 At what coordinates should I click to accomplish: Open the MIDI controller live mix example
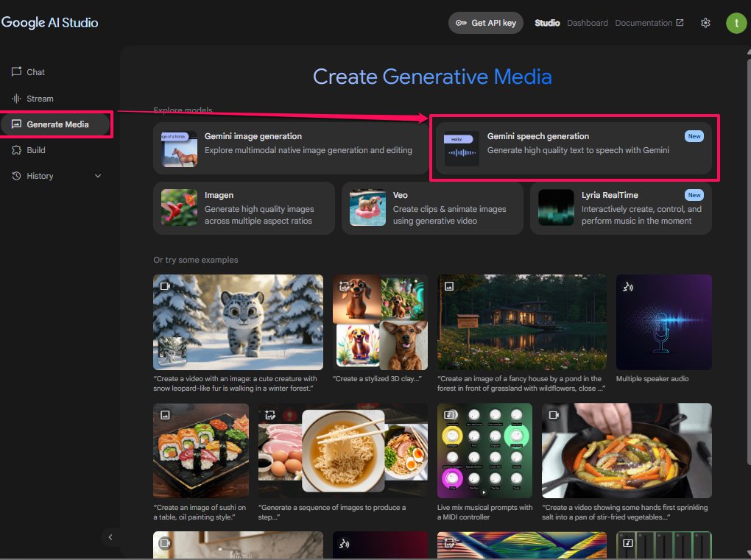pos(484,451)
